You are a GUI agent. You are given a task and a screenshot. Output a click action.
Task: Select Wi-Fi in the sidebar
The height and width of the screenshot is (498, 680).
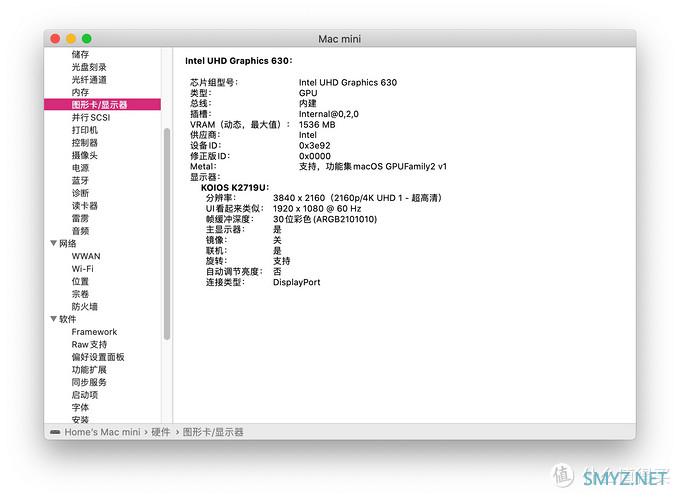click(82, 269)
